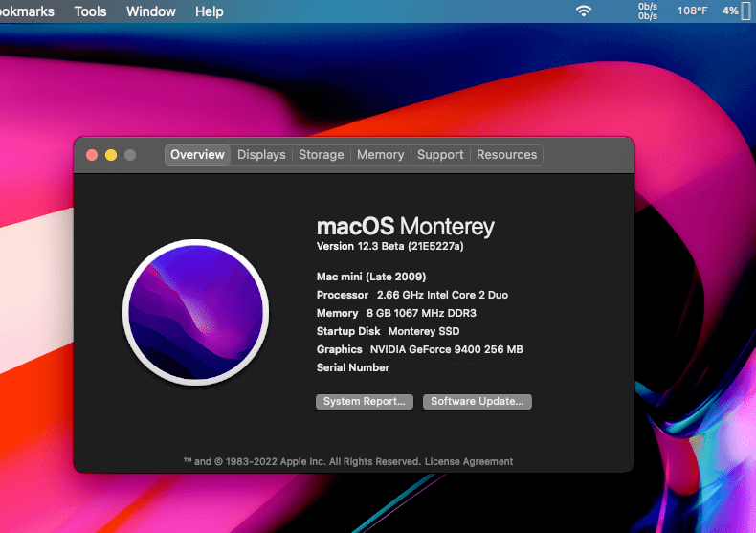The height and width of the screenshot is (533, 756).
Task: Open the Window menu
Action: coord(151,11)
